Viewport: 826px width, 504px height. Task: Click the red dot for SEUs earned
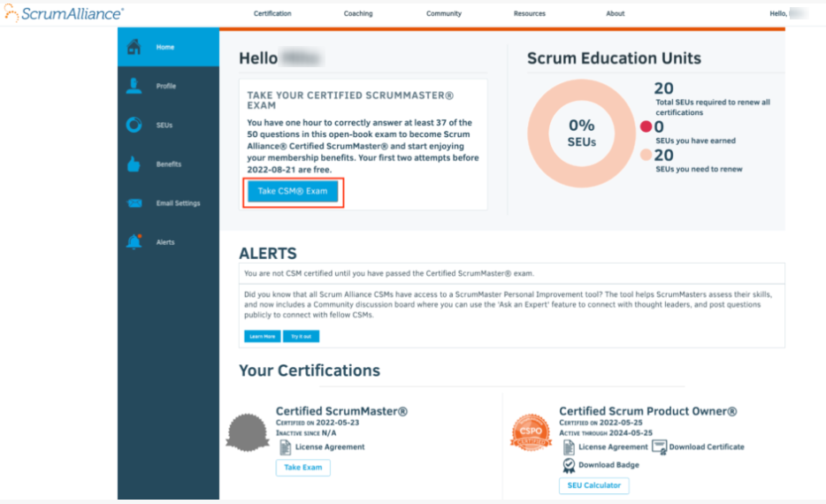tap(646, 126)
